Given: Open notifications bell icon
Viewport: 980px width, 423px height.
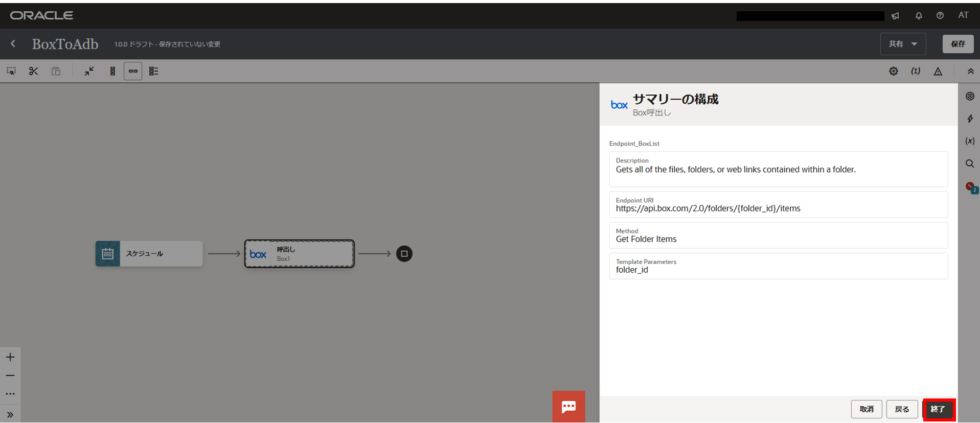Looking at the screenshot, I should 919,16.
